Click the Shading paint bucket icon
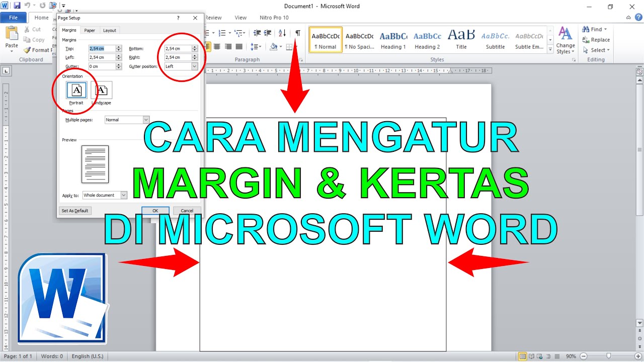644x362 pixels. 273,47
